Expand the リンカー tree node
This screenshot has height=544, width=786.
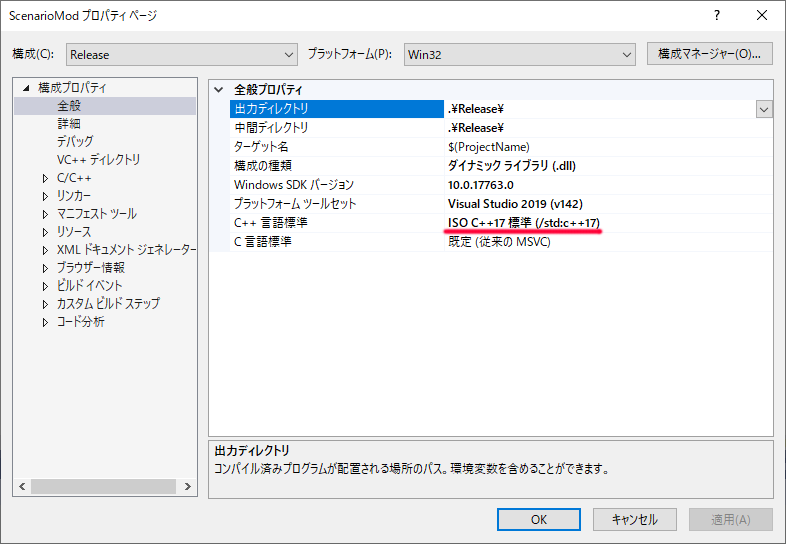click(45, 196)
